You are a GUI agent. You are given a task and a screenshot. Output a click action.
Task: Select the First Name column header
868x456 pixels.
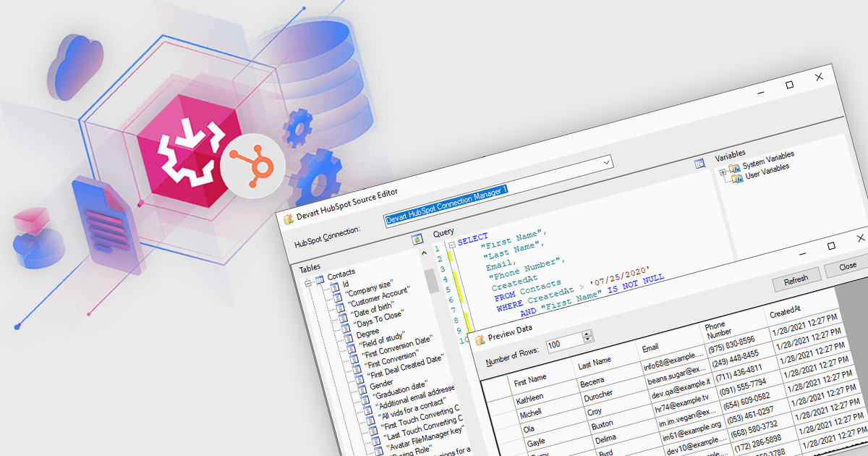(x=529, y=379)
